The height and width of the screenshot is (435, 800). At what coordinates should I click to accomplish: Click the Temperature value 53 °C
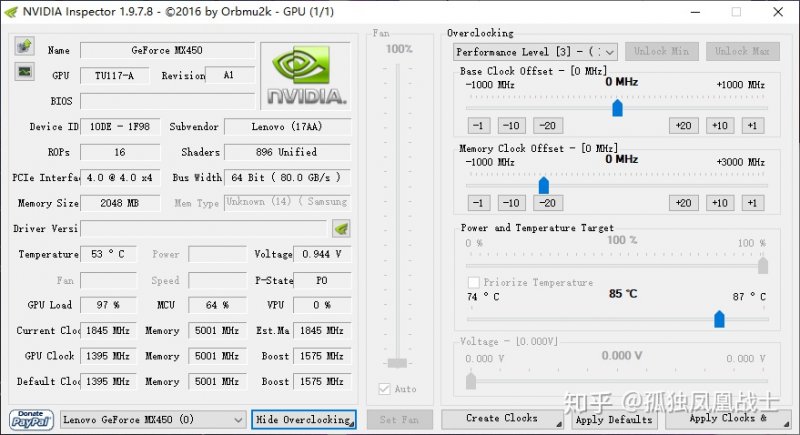point(108,254)
